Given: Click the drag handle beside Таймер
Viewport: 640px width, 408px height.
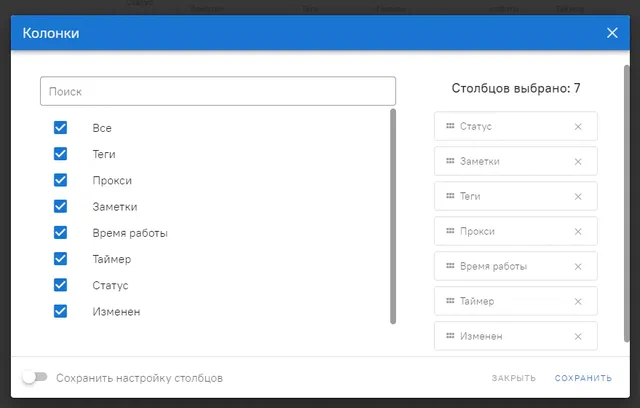Looking at the screenshot, I should [450, 301].
